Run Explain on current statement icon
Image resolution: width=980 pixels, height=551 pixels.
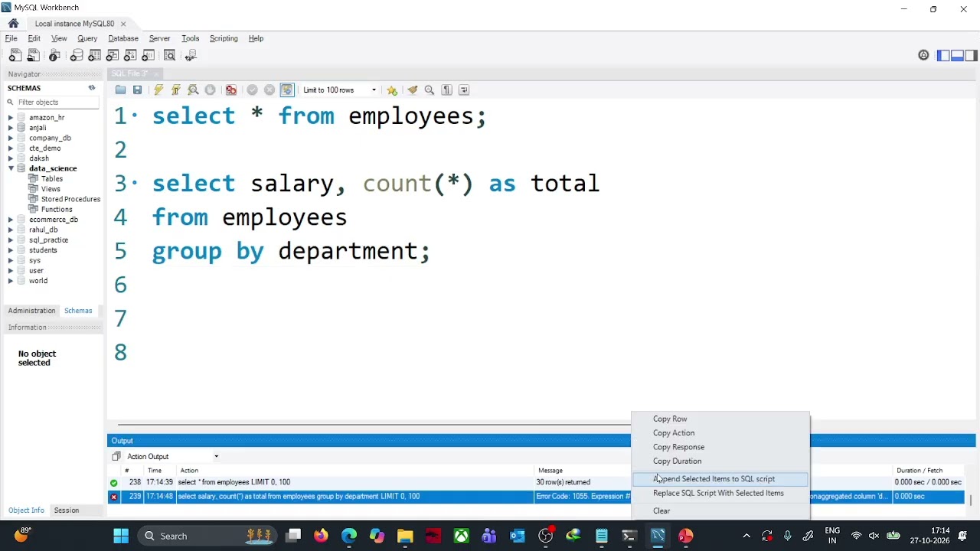193,90
